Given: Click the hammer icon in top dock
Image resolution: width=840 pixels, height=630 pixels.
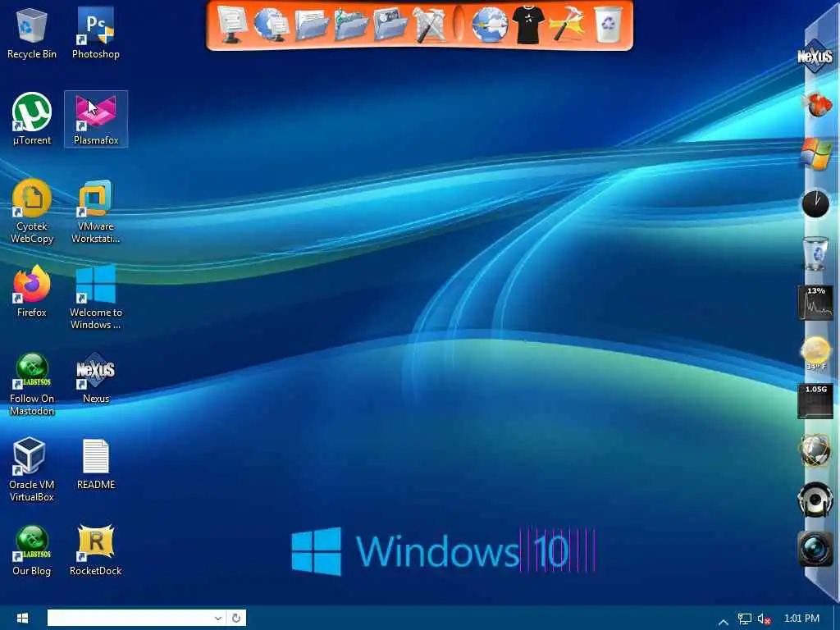Looking at the screenshot, I should click(566, 25).
